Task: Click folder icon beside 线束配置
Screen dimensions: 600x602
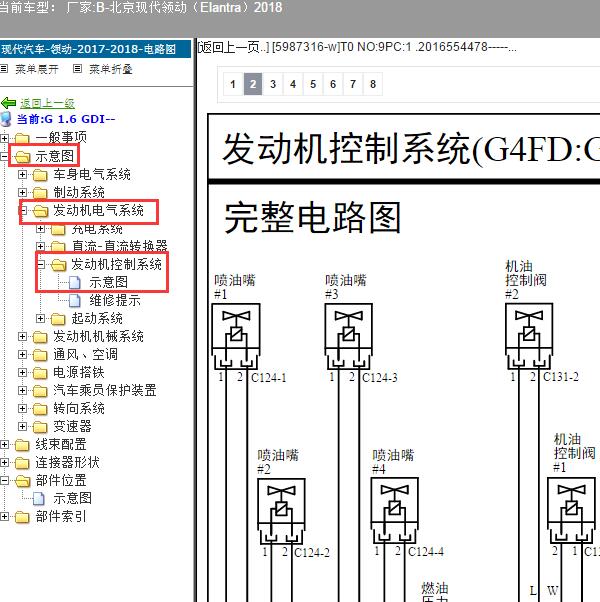Action: (23, 445)
